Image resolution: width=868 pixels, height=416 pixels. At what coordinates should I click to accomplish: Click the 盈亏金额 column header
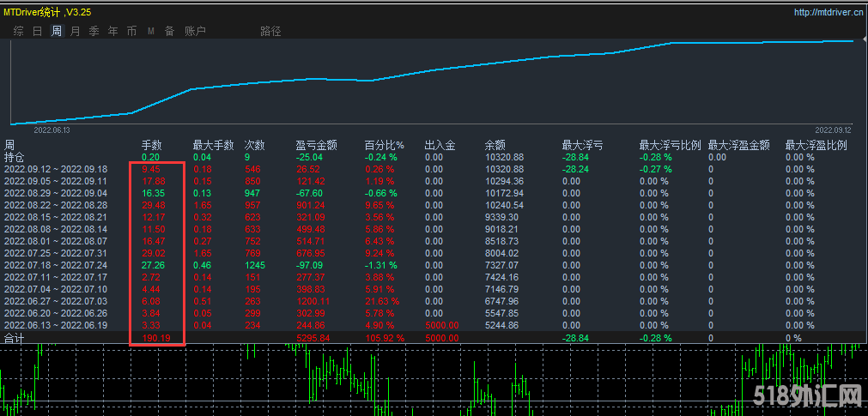(316, 146)
